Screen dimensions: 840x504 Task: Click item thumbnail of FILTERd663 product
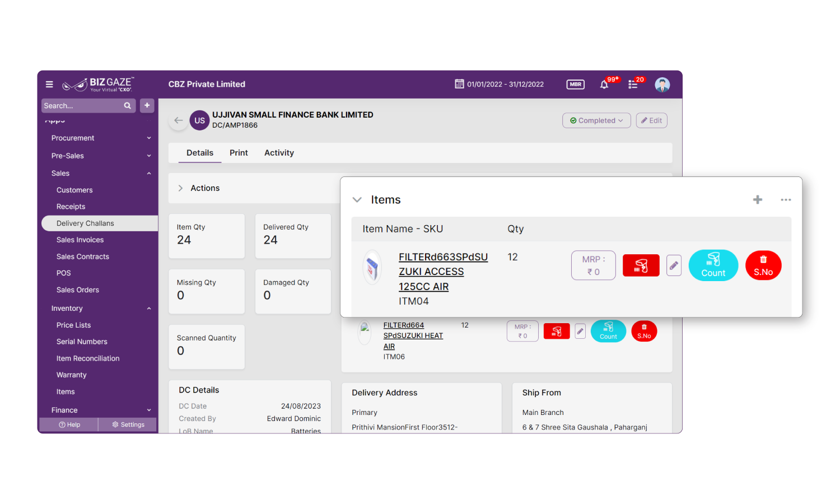(372, 268)
